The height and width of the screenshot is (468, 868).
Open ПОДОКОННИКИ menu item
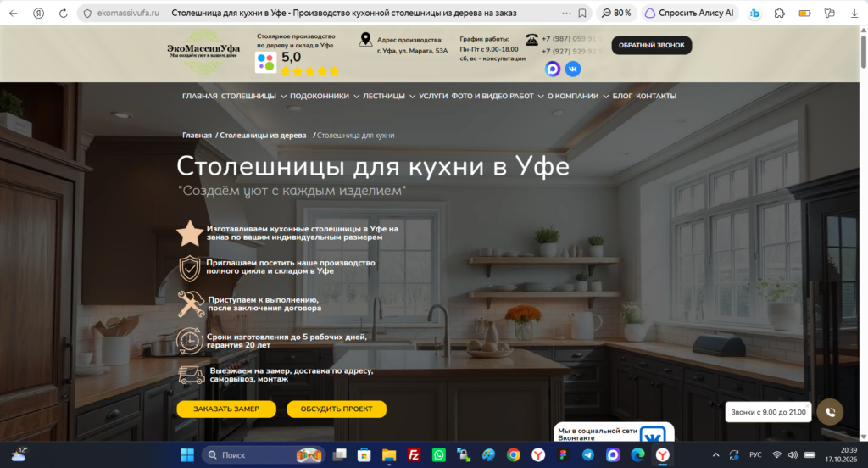320,96
